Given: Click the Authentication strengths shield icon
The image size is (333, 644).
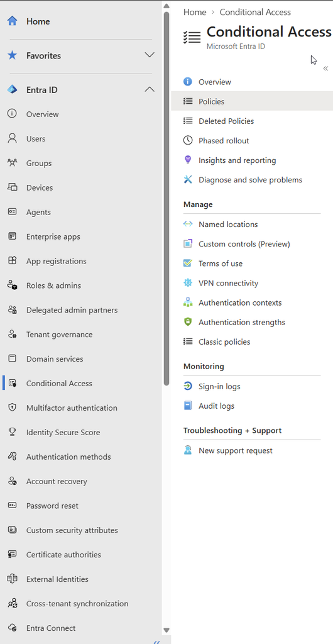Looking at the screenshot, I should [x=188, y=323].
